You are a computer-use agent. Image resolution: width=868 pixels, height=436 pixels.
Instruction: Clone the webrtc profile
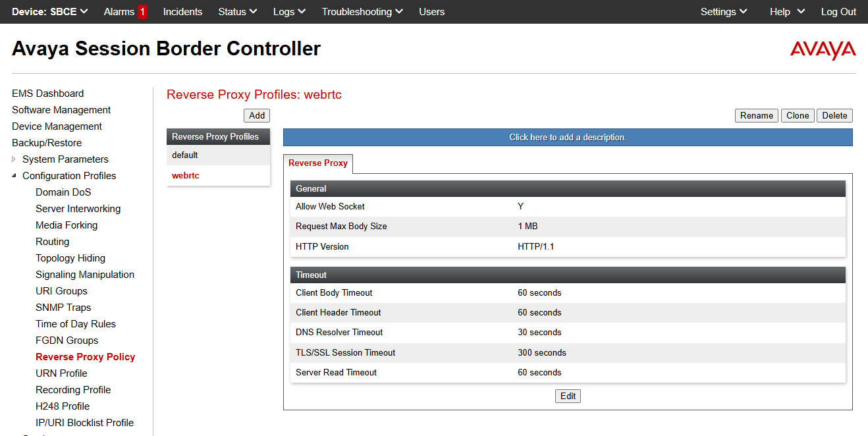798,116
